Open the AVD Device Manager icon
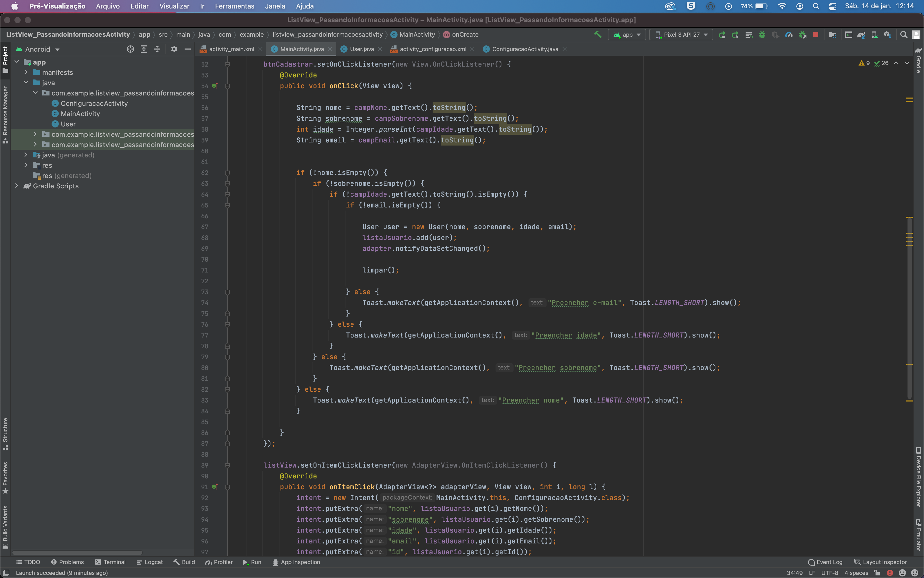 pyautogui.click(x=875, y=35)
